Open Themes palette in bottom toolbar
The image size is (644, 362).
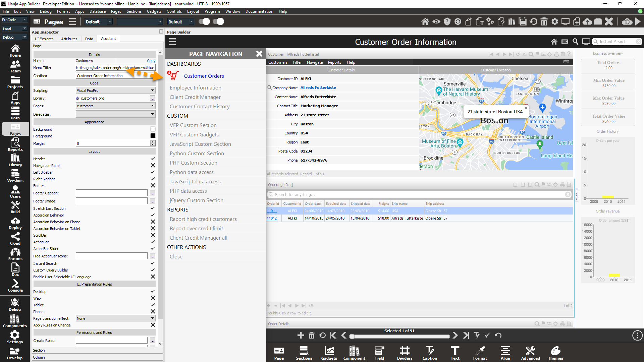(x=555, y=353)
